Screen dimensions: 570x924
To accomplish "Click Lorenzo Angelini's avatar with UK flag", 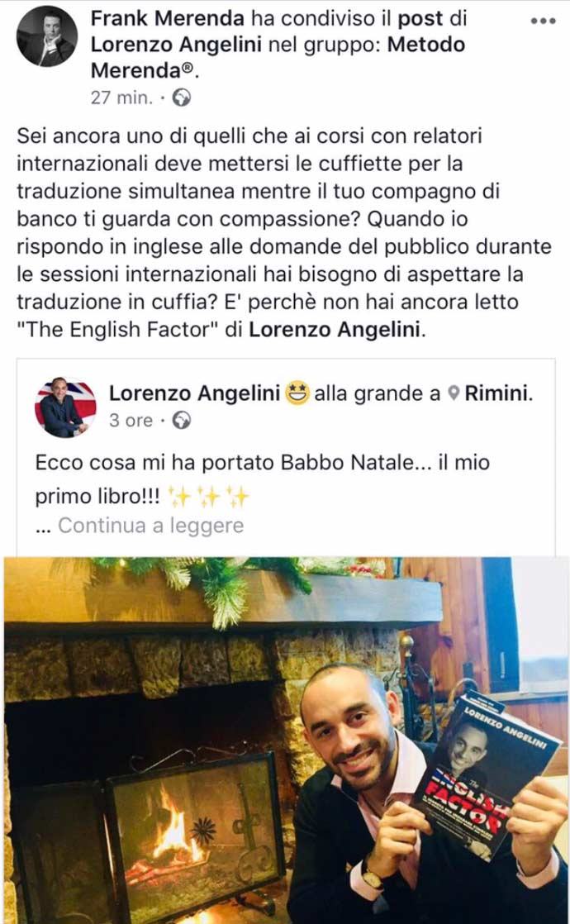I will click(64, 407).
